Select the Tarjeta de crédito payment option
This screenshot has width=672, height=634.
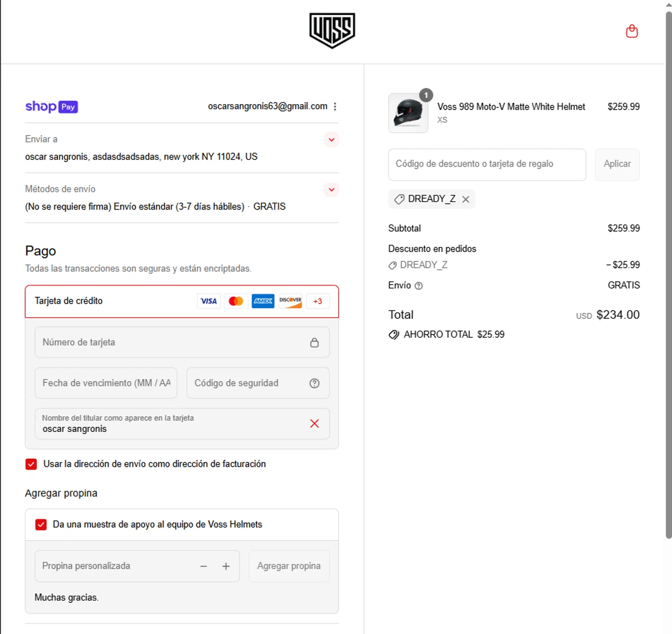tap(182, 301)
